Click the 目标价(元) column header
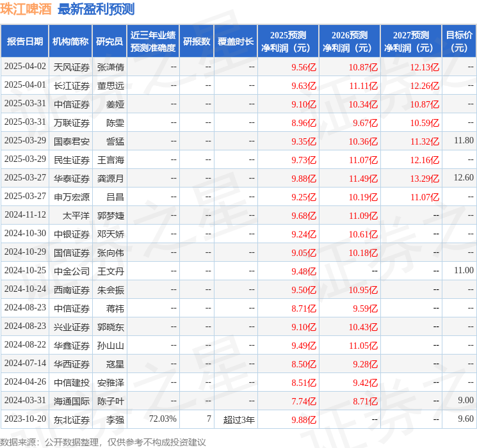477x448 pixels. 459,42
